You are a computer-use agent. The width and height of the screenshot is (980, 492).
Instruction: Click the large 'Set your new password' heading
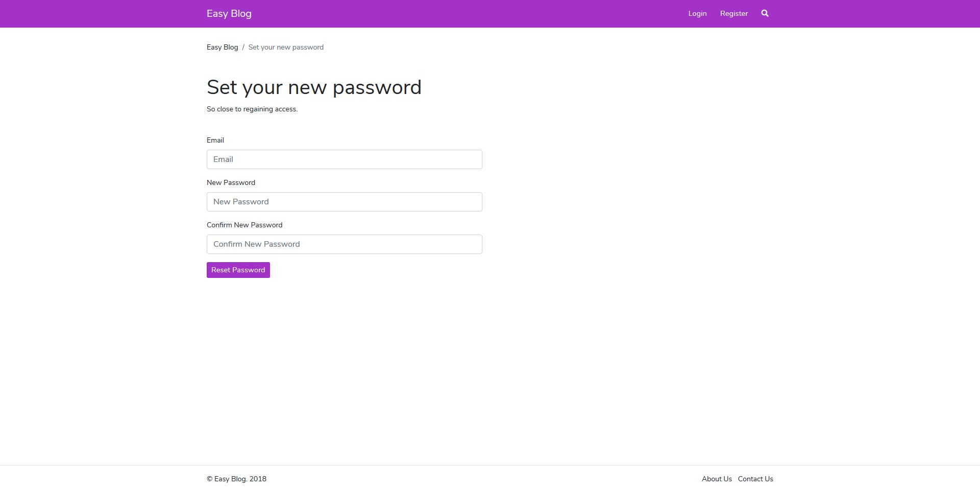click(x=314, y=87)
